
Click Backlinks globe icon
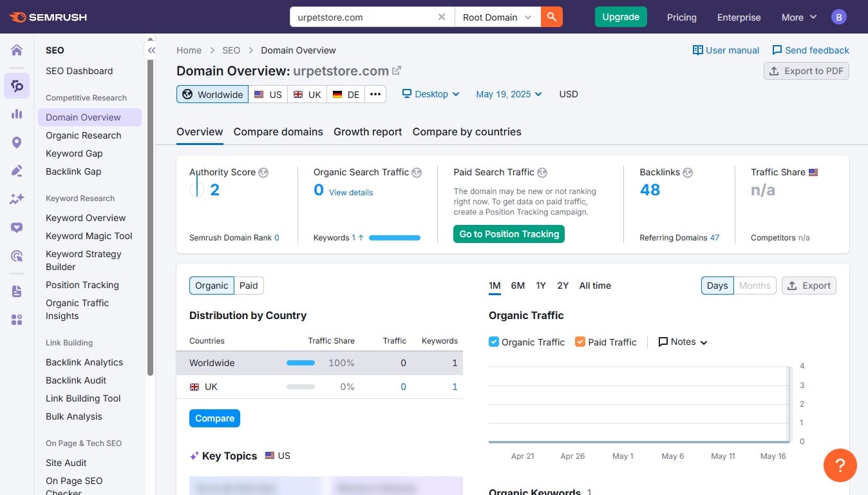688,173
